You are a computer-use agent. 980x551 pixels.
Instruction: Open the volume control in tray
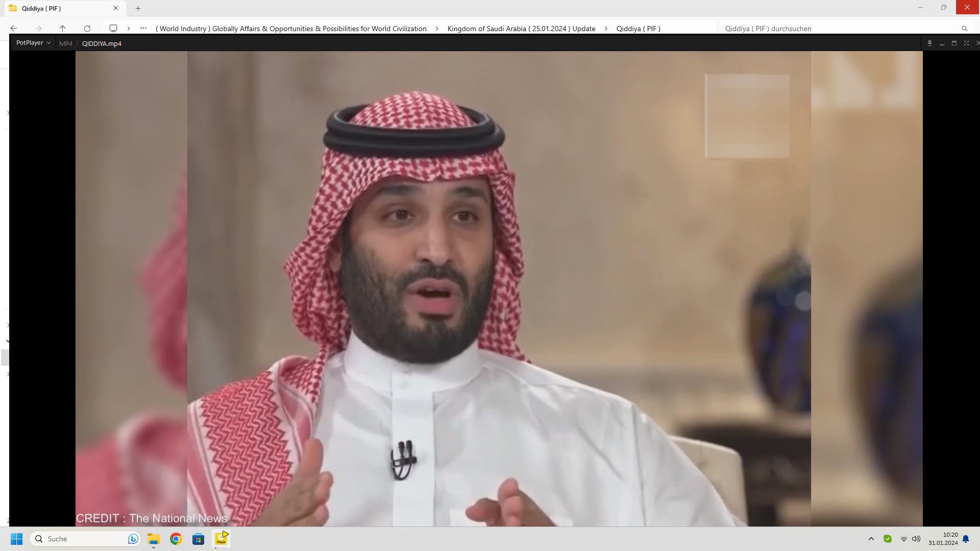[x=916, y=539]
